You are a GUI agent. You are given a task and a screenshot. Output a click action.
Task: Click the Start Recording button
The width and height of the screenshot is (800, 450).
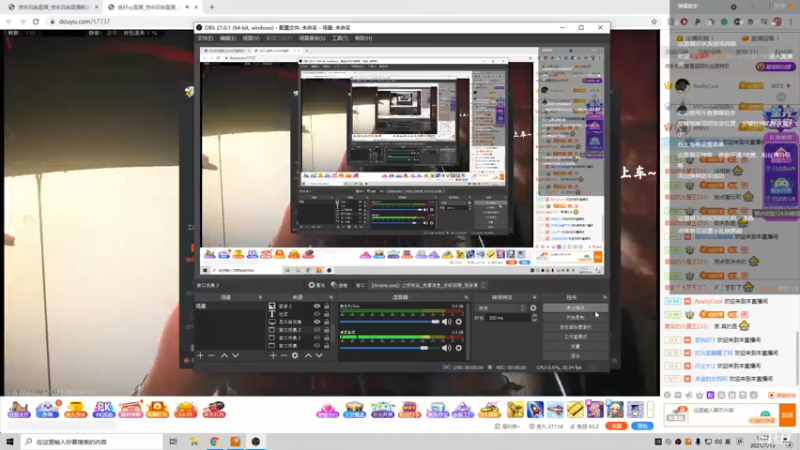point(575,317)
